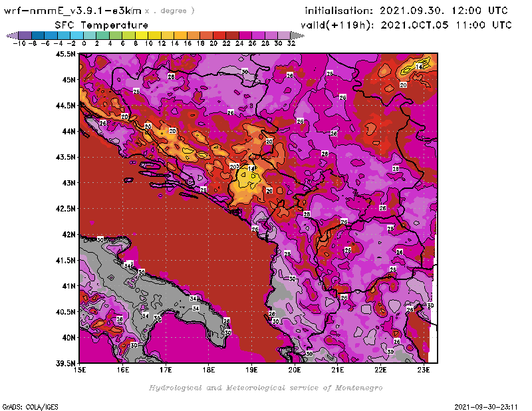Click the legend tick label '12'
The height and width of the screenshot is (411, 532).
[x=162, y=43]
